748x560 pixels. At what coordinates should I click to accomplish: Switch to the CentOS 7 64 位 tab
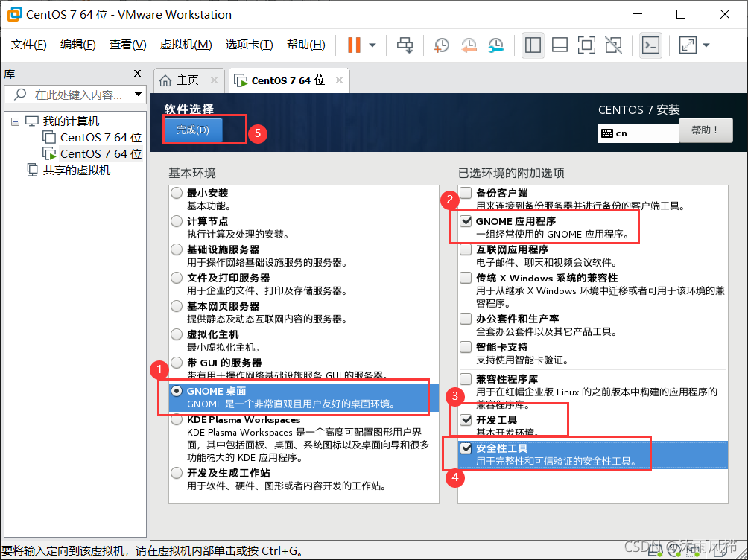[x=288, y=80]
